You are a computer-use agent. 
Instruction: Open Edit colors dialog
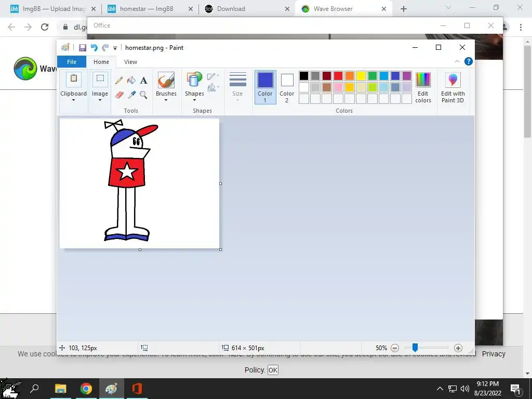click(x=423, y=87)
